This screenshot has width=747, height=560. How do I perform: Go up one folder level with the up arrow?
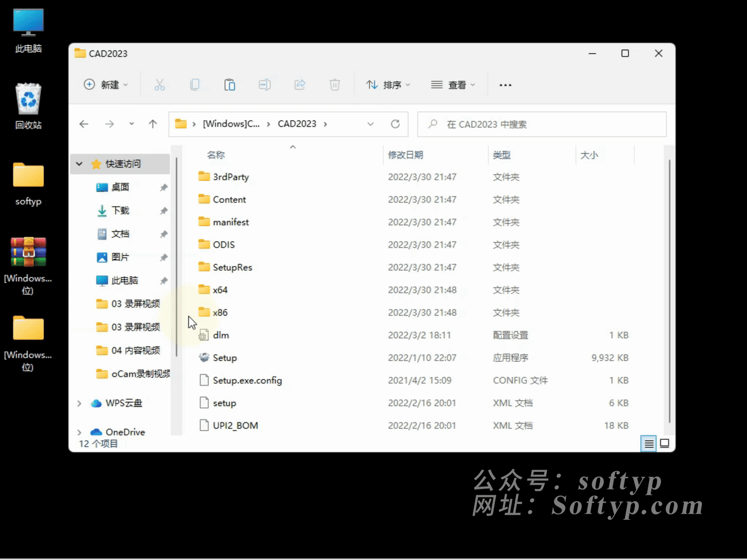coord(153,124)
